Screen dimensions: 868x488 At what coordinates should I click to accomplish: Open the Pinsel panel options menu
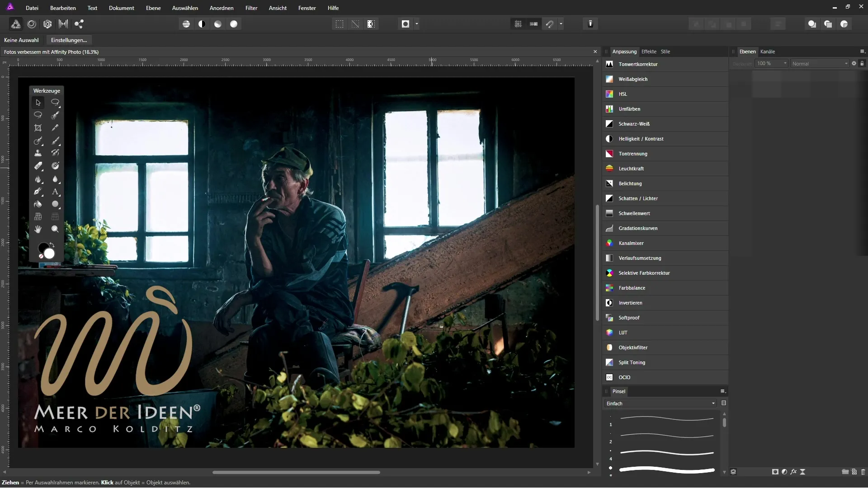point(722,391)
